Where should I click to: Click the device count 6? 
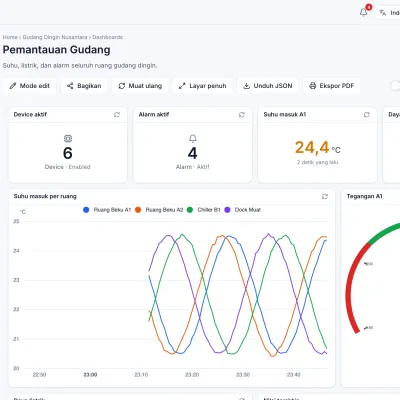68,153
